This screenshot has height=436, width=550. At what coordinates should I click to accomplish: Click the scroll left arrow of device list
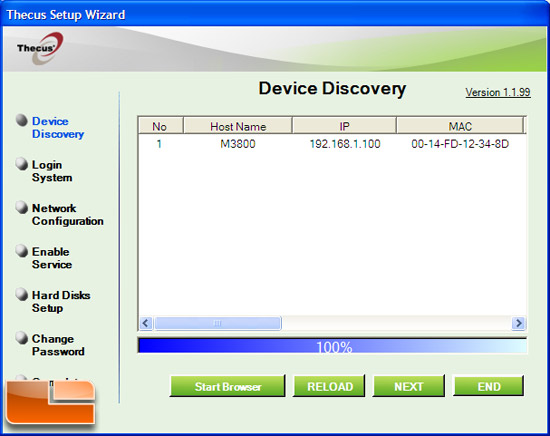click(146, 323)
